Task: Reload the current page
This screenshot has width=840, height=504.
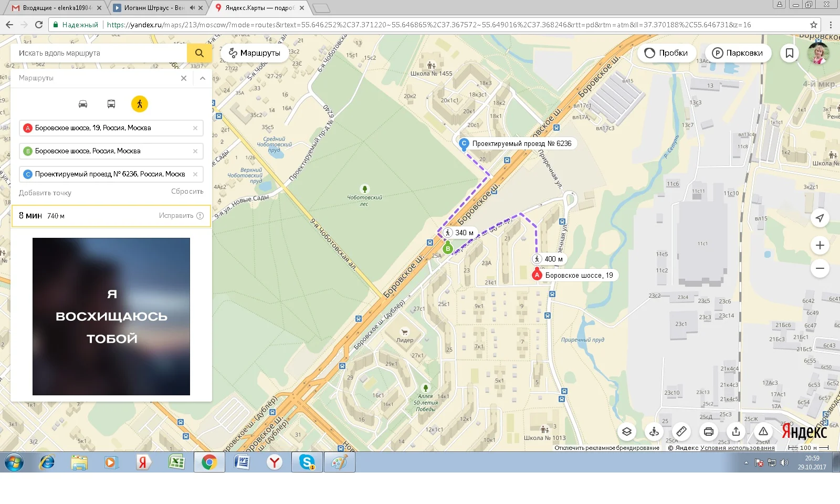Action: click(x=39, y=25)
